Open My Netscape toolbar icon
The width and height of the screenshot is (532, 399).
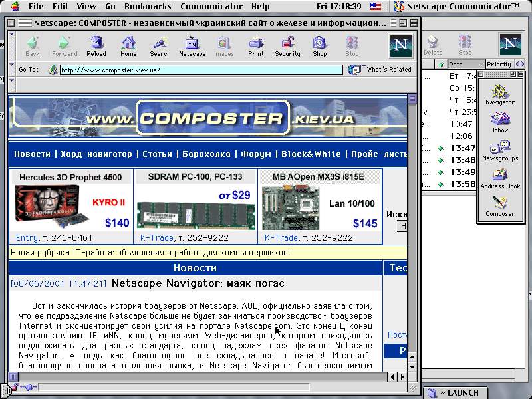[x=192, y=46]
